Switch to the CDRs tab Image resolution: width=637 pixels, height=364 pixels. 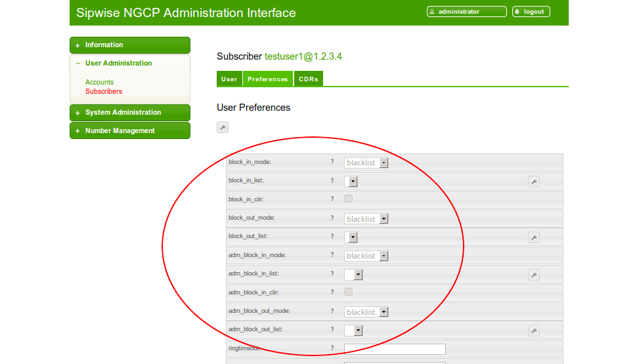[x=309, y=79]
